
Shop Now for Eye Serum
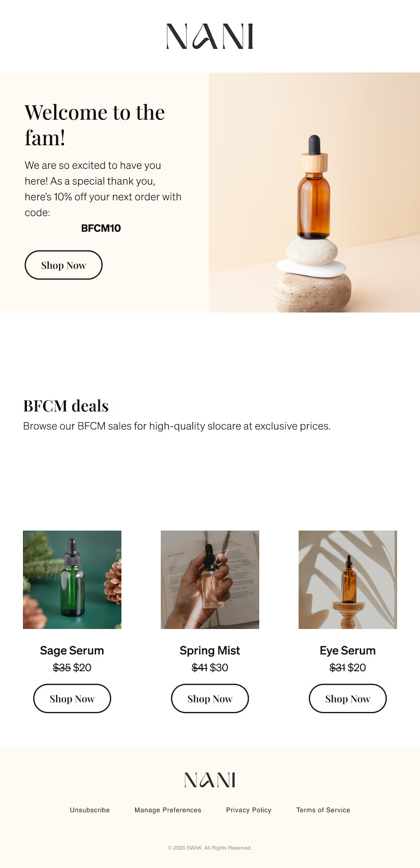(348, 698)
